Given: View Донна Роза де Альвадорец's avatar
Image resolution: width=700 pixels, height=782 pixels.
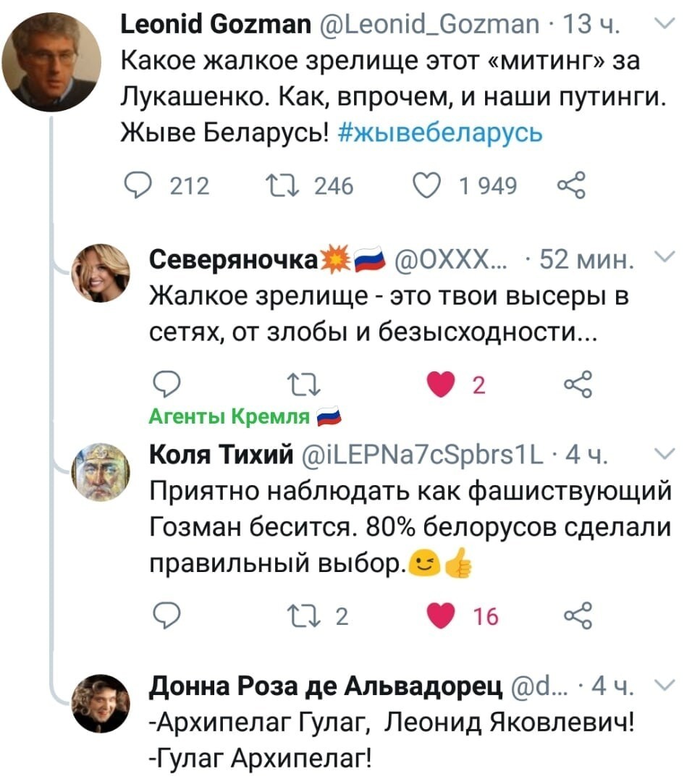Looking at the screenshot, I should point(101,704).
